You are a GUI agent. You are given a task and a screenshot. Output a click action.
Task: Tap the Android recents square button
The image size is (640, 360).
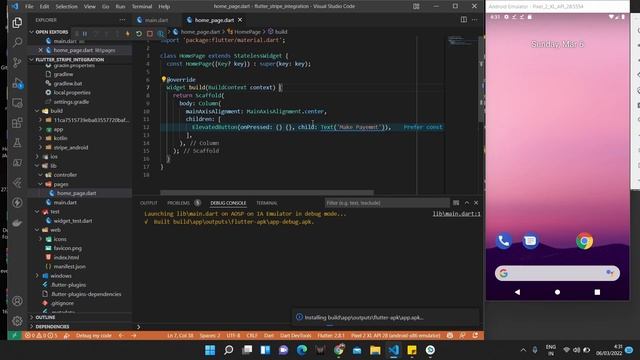597,292
